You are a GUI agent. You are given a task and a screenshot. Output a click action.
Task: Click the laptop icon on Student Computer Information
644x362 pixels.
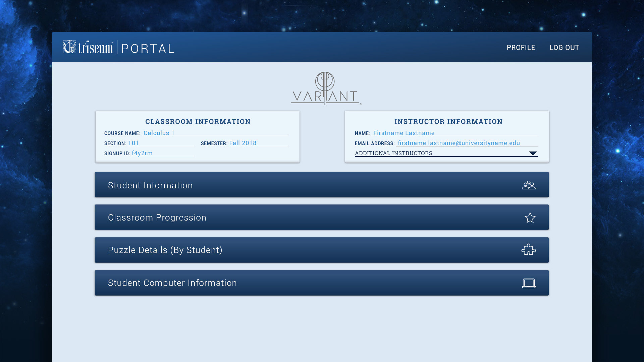click(x=529, y=283)
